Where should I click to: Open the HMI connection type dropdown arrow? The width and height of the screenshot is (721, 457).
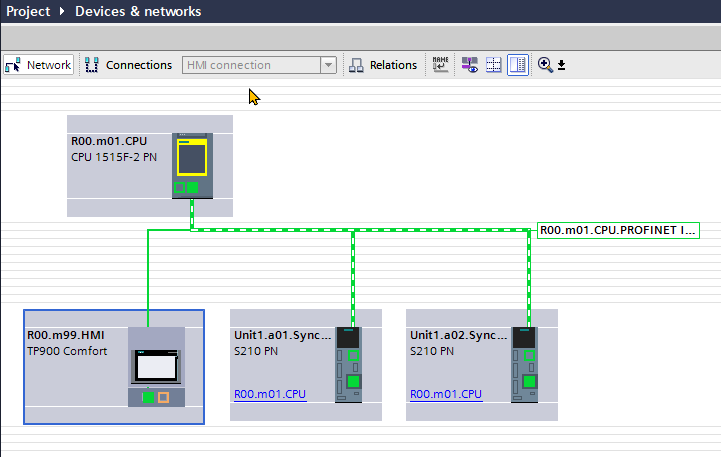[x=328, y=65]
